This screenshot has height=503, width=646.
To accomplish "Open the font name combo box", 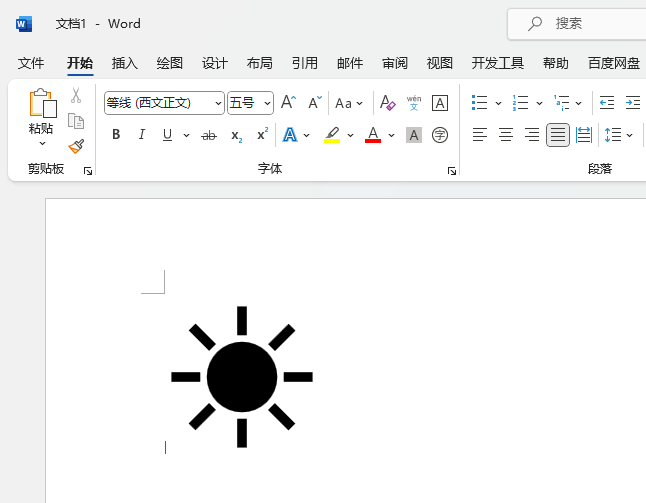I will point(164,103).
